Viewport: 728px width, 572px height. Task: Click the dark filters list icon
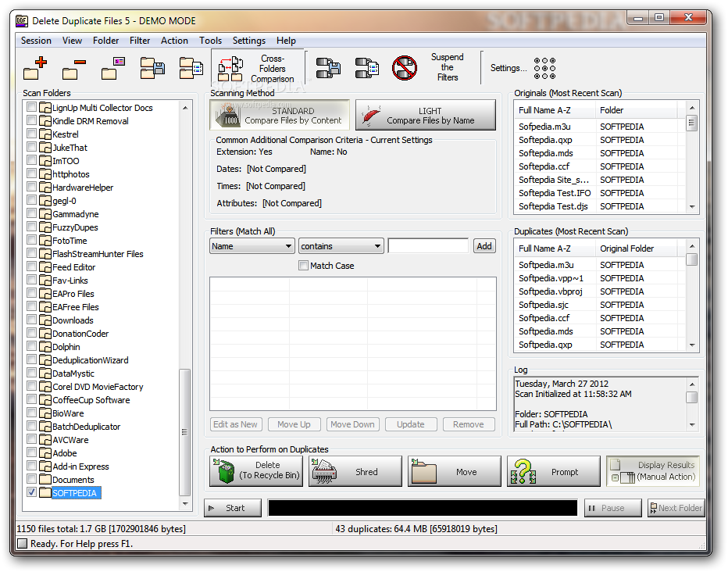tap(367, 68)
